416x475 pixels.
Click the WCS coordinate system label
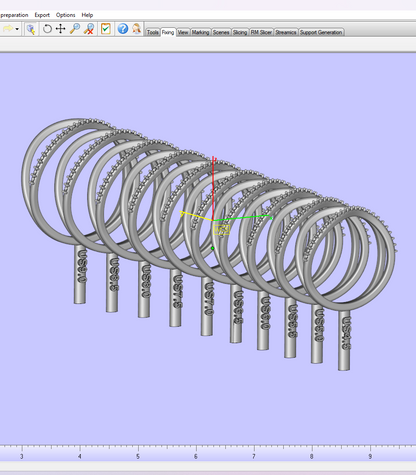pyautogui.click(x=221, y=230)
